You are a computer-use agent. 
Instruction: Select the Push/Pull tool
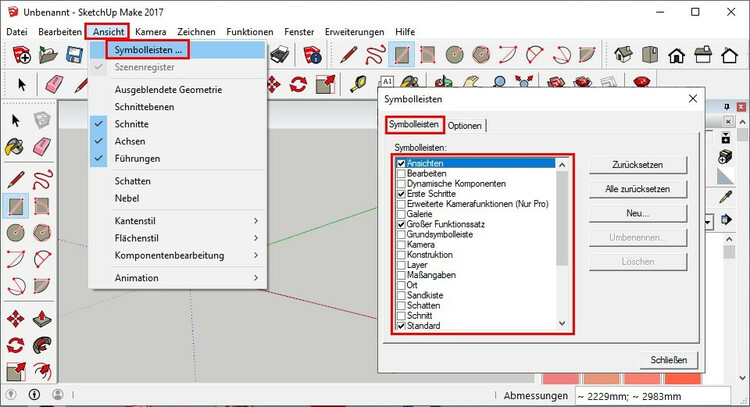point(42,319)
